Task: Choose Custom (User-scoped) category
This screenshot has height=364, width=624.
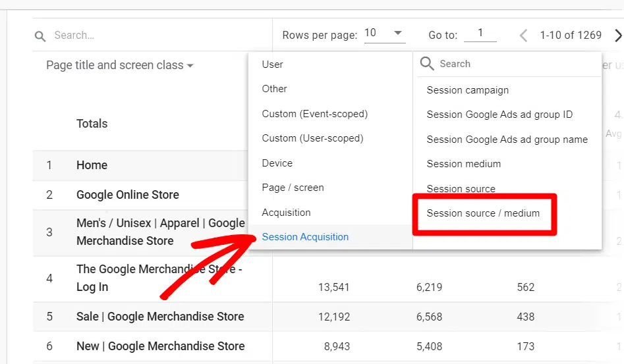Action: click(x=312, y=138)
